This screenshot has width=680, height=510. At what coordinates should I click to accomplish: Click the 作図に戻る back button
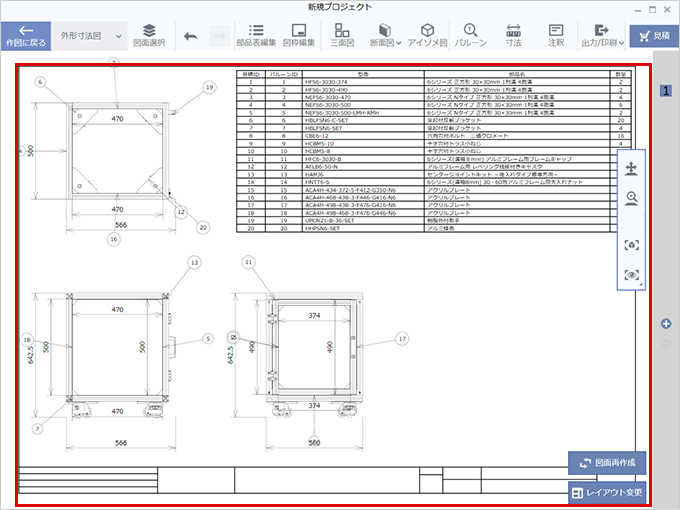26,36
